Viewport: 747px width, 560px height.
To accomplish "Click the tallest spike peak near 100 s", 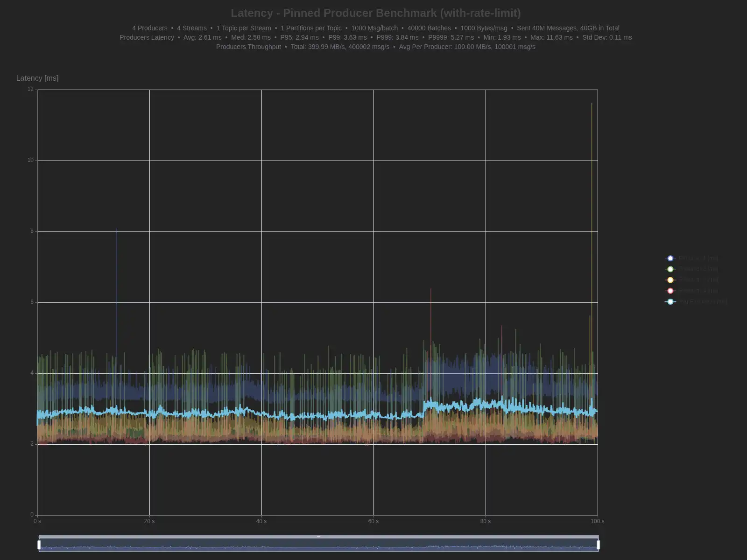I will coord(592,104).
